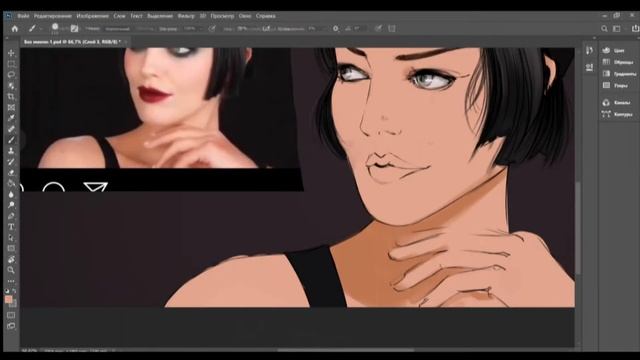Viewport: 640px width, 360px height.
Task: Select the Frame tool
Action: point(11,107)
